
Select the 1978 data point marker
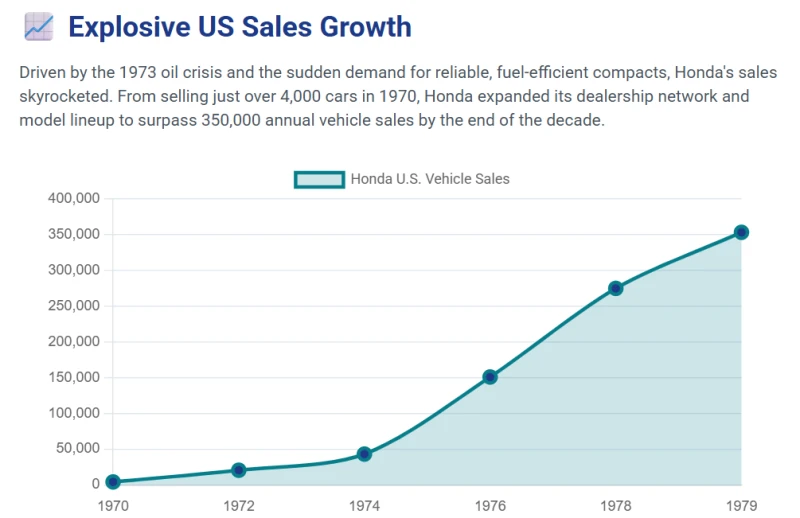[x=616, y=288]
